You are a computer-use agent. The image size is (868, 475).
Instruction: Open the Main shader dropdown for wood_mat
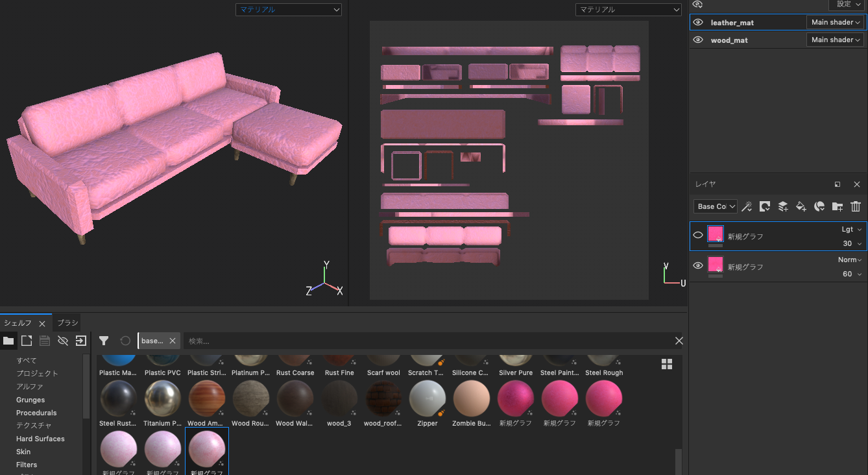click(x=836, y=40)
